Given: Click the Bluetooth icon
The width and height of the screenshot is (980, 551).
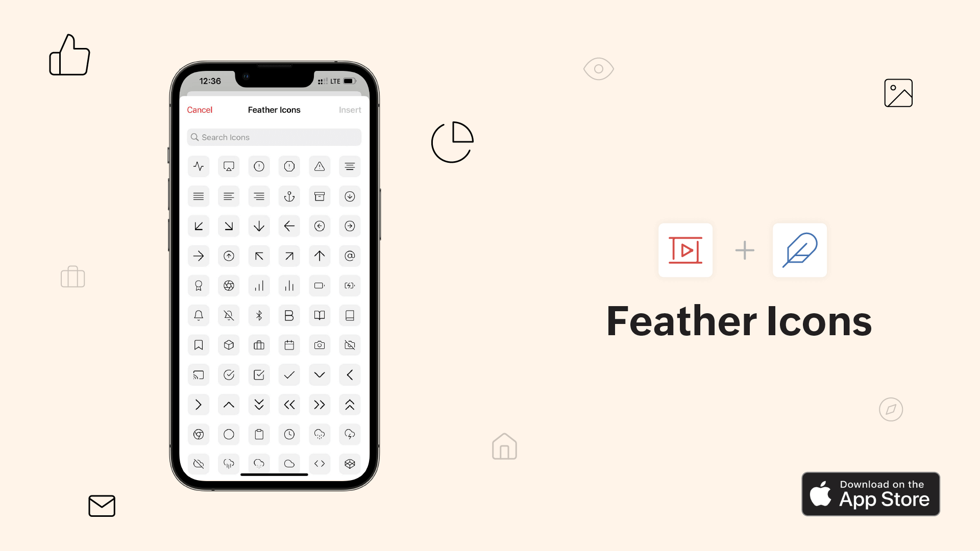Looking at the screenshot, I should coord(258,315).
